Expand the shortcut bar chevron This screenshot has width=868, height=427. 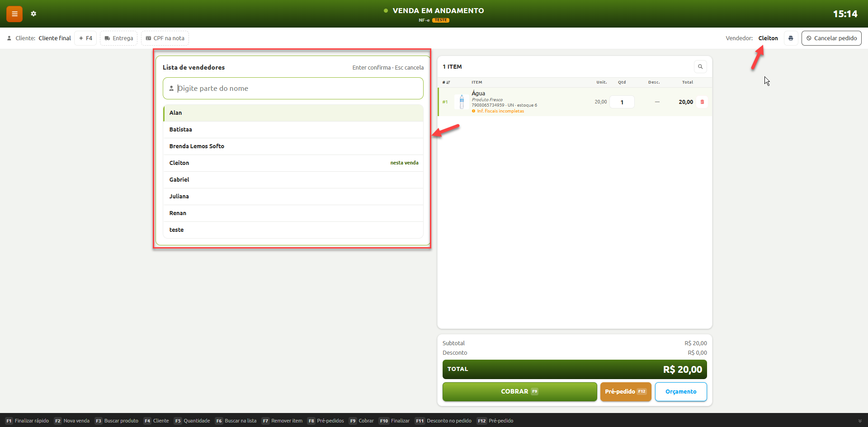[860, 421]
